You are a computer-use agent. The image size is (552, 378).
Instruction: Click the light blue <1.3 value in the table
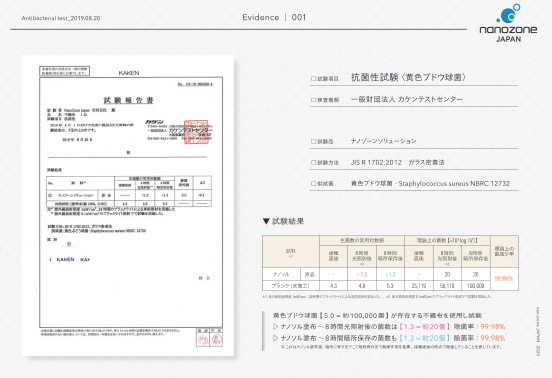(x=390, y=275)
